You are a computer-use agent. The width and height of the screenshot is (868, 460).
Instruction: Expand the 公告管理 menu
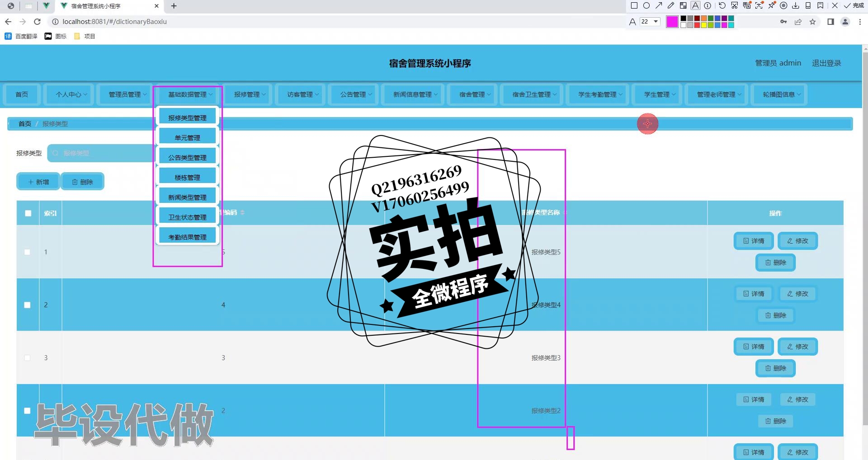pos(353,94)
